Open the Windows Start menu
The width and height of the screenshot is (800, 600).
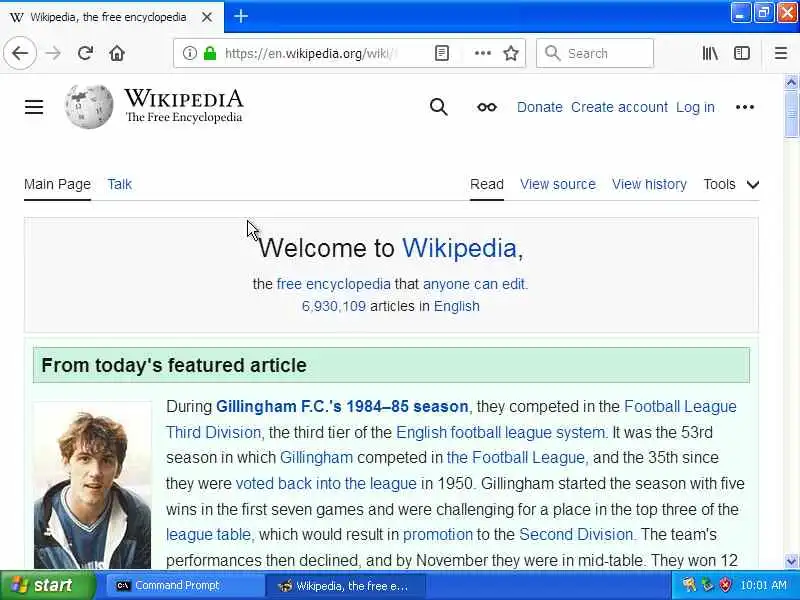pos(47,585)
